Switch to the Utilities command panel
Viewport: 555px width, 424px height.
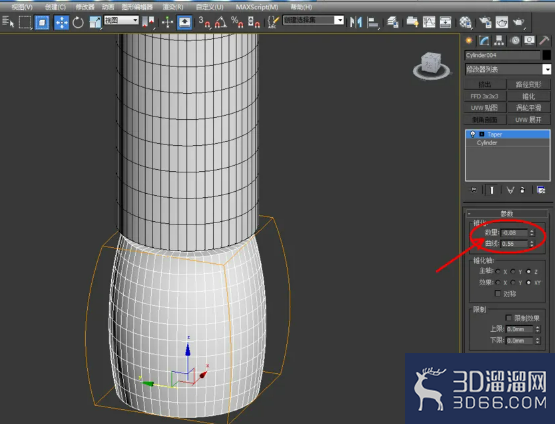544,41
